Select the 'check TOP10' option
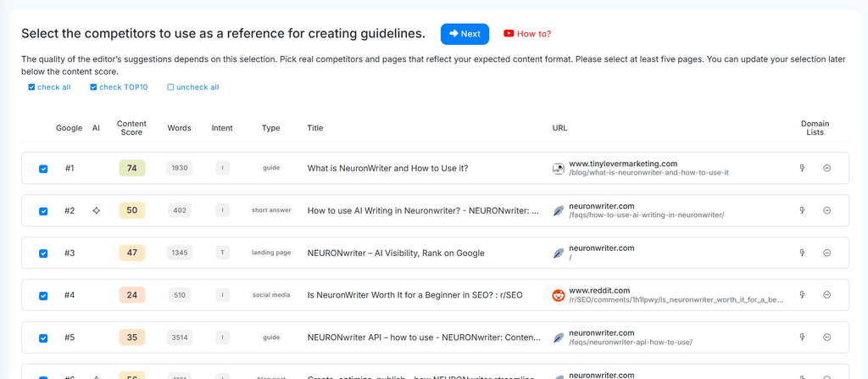 point(119,87)
